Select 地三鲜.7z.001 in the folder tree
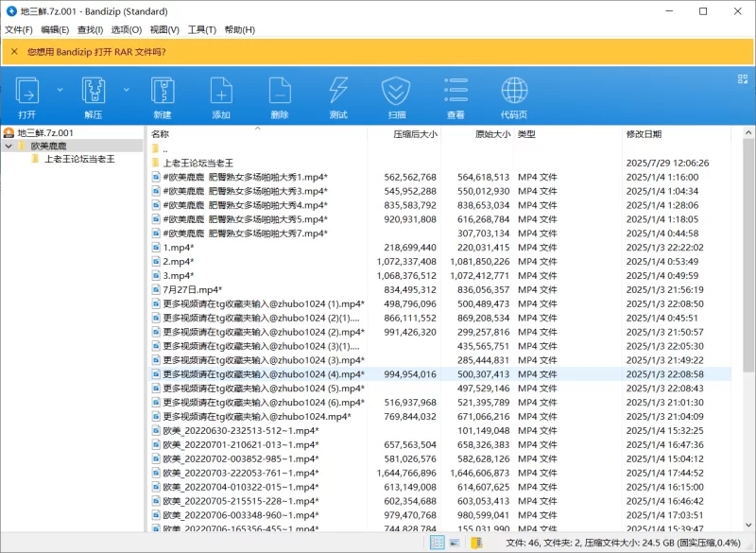This screenshot has width=756, height=553. tap(45, 132)
